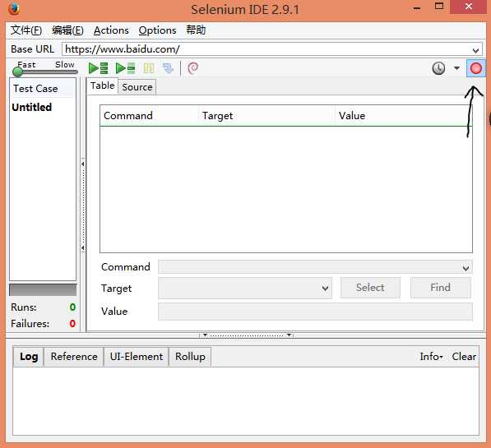Open the scheduler dropdown arrow beside clock

[x=456, y=68]
